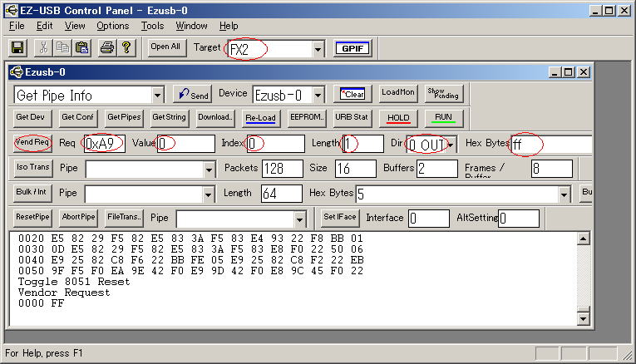Image resolution: width=636 pixels, height=364 pixels.
Task: Click the Buffers field showing 2
Action: tap(436, 169)
